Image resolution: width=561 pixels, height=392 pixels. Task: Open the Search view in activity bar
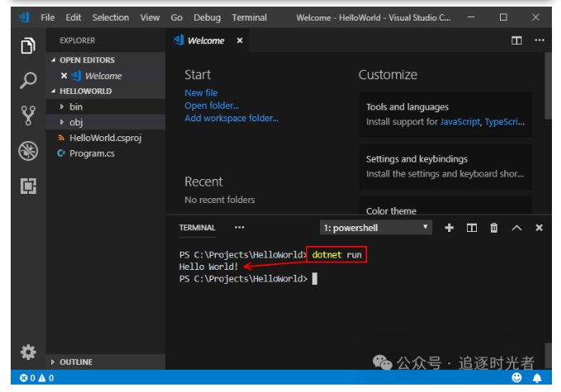pyautogui.click(x=28, y=80)
